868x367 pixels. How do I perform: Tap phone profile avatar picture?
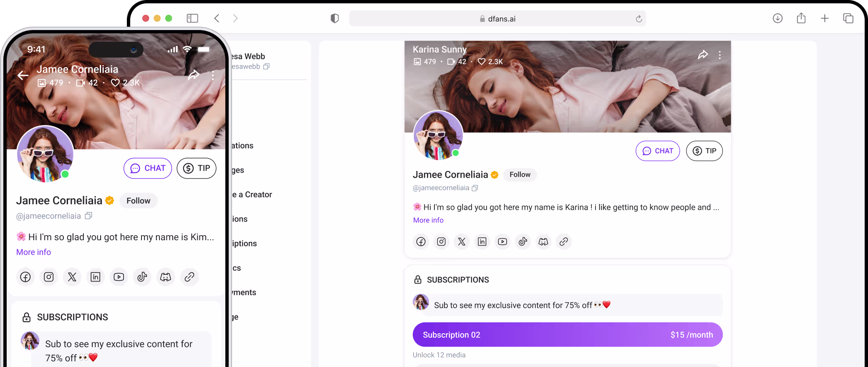[45, 154]
